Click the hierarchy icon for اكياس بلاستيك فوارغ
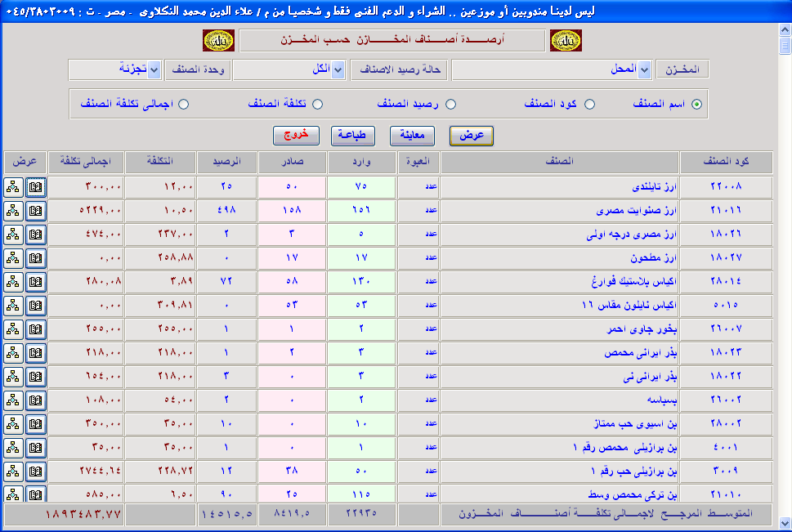The image size is (792, 532). tap(13, 281)
